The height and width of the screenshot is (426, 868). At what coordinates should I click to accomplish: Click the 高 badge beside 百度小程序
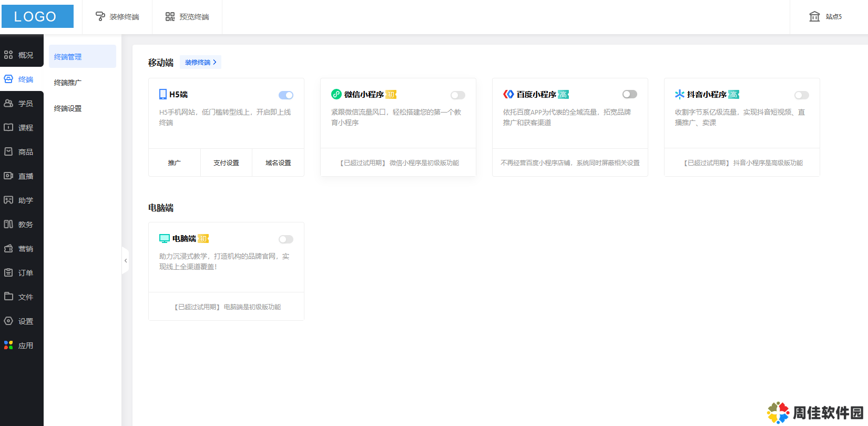[563, 95]
